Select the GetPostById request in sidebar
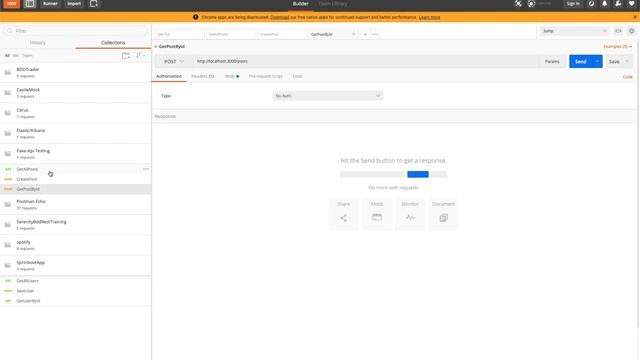The height and width of the screenshot is (360, 640). coord(76,189)
